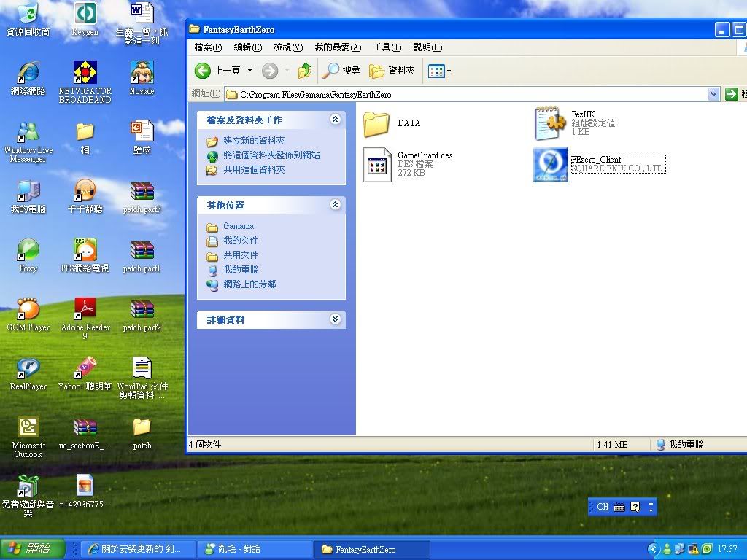Collapse the 其他位置 panel
Image resolution: width=747 pixels, height=560 pixels.
(x=336, y=205)
